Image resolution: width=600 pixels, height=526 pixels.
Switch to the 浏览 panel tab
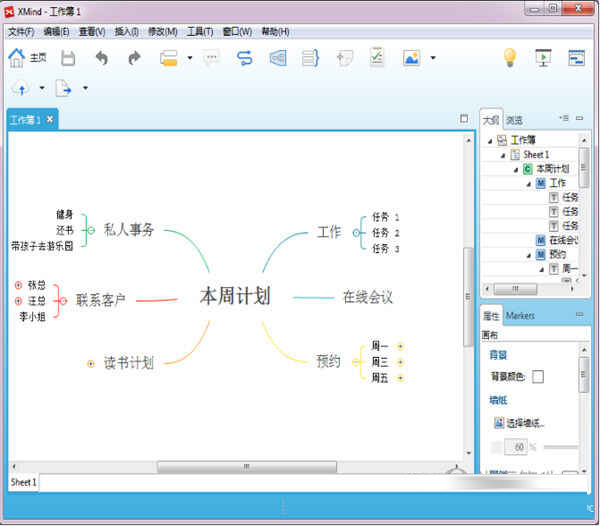[514, 120]
